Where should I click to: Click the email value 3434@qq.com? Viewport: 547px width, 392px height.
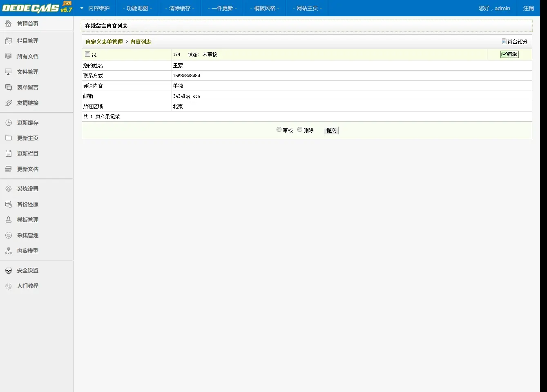tap(187, 96)
